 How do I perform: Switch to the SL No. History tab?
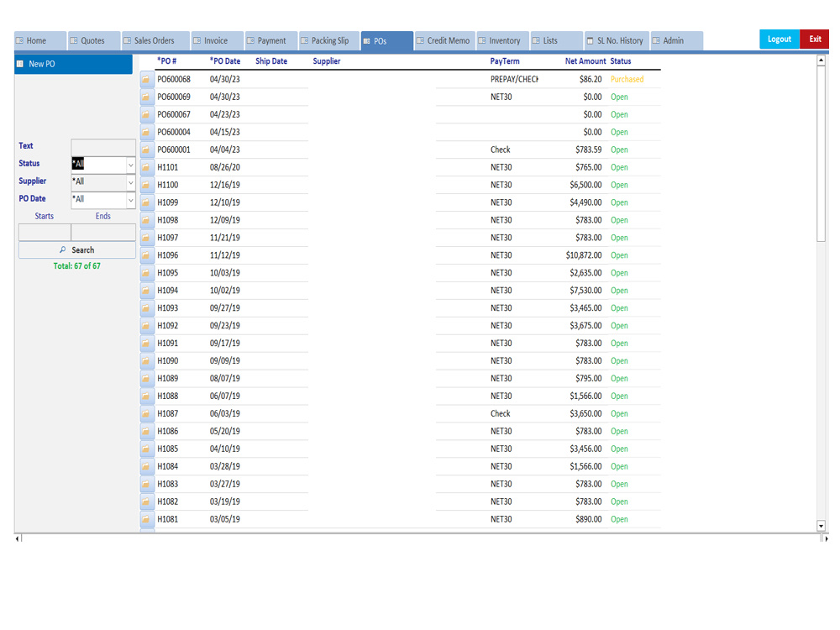pos(617,40)
